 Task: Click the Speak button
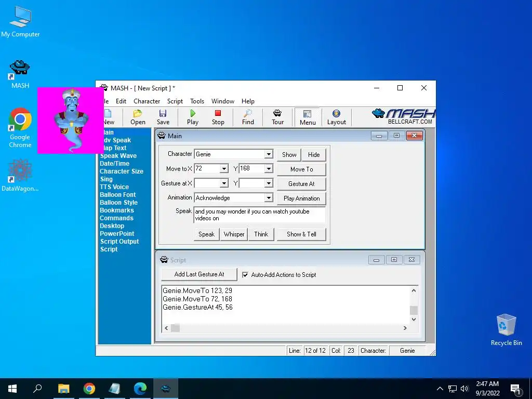click(206, 234)
